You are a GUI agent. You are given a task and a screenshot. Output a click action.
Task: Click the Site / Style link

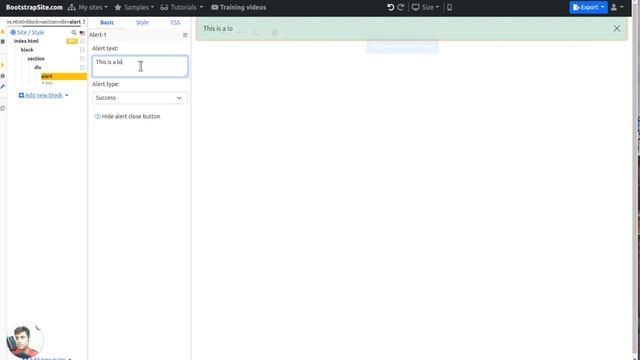coord(31,32)
